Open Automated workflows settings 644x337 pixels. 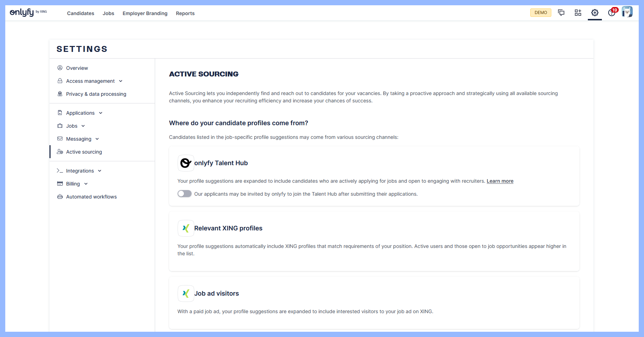click(x=91, y=197)
